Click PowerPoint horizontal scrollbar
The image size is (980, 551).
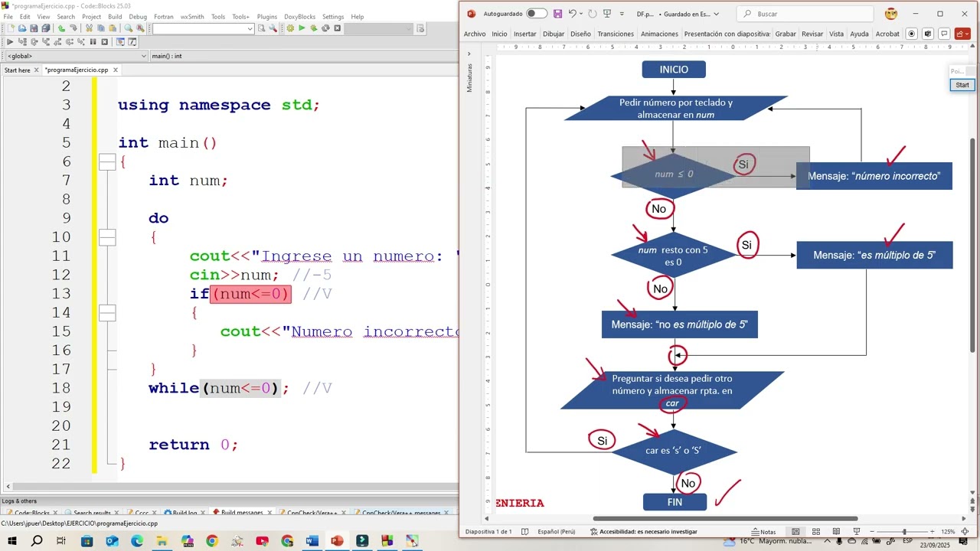pos(725,518)
